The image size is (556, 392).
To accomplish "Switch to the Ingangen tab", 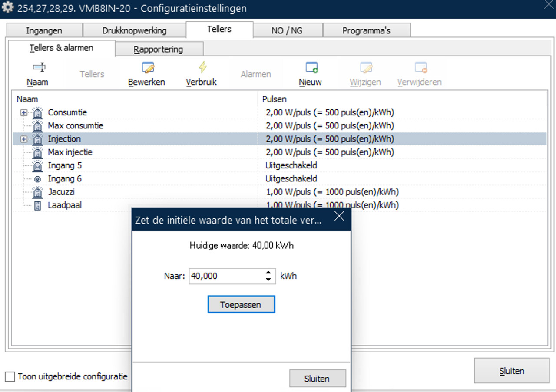I will [x=44, y=31].
